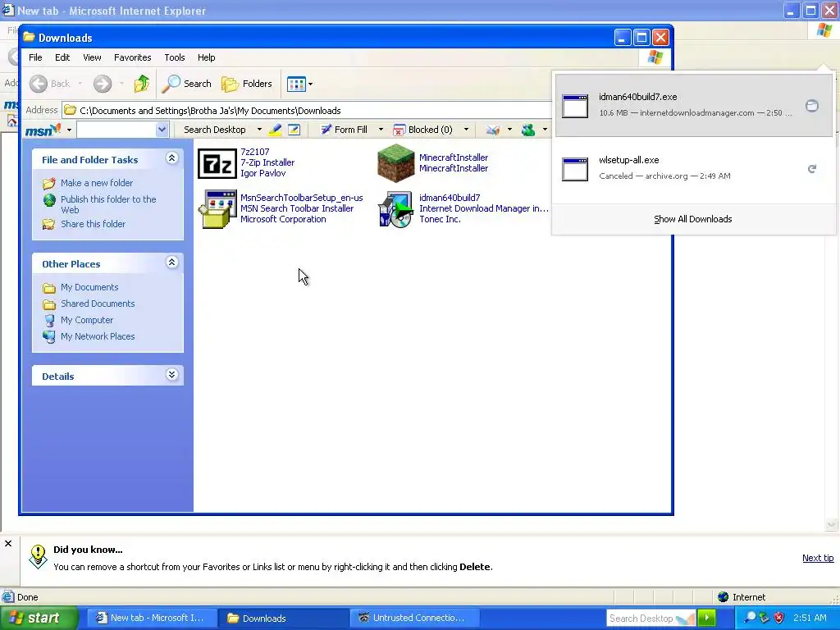Open the Blocked (0) dropdown arrow
The image size is (840, 630).
(x=466, y=130)
